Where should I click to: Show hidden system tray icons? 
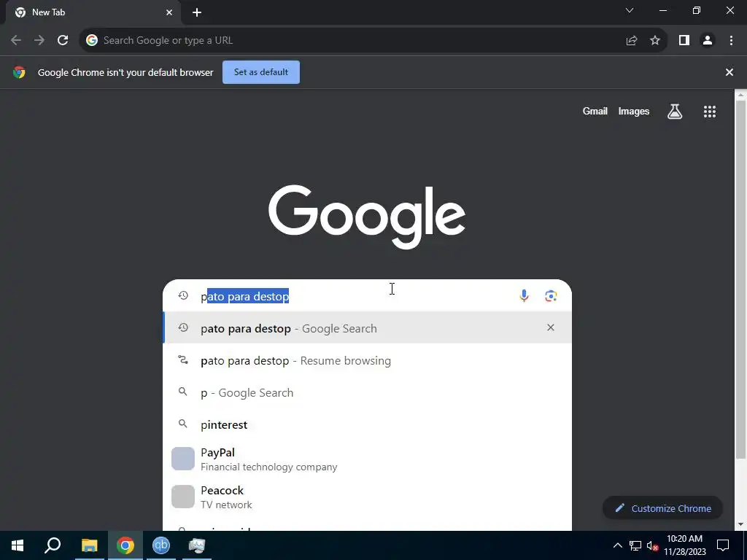point(617,545)
